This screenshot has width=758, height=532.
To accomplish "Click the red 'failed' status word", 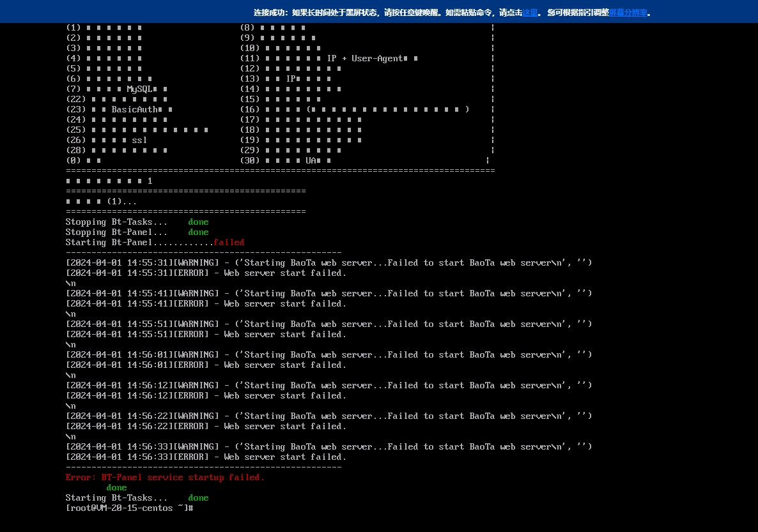I will (229, 243).
